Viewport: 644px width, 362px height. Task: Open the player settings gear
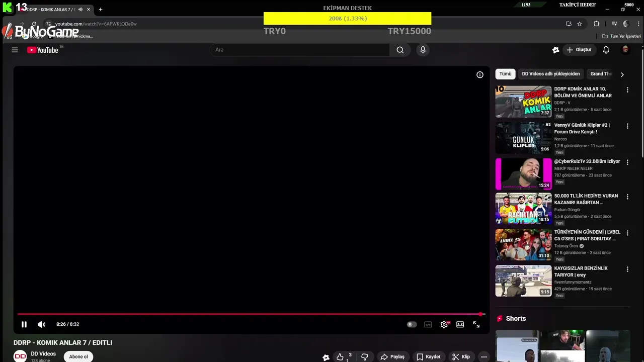click(x=444, y=324)
